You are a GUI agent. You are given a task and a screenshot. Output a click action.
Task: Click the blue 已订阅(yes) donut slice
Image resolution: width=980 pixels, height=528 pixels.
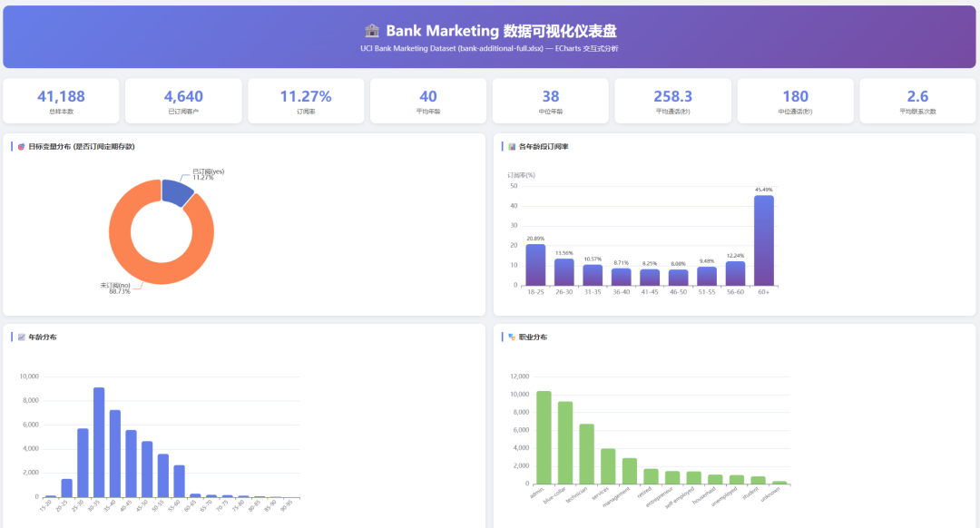pyautogui.click(x=176, y=191)
